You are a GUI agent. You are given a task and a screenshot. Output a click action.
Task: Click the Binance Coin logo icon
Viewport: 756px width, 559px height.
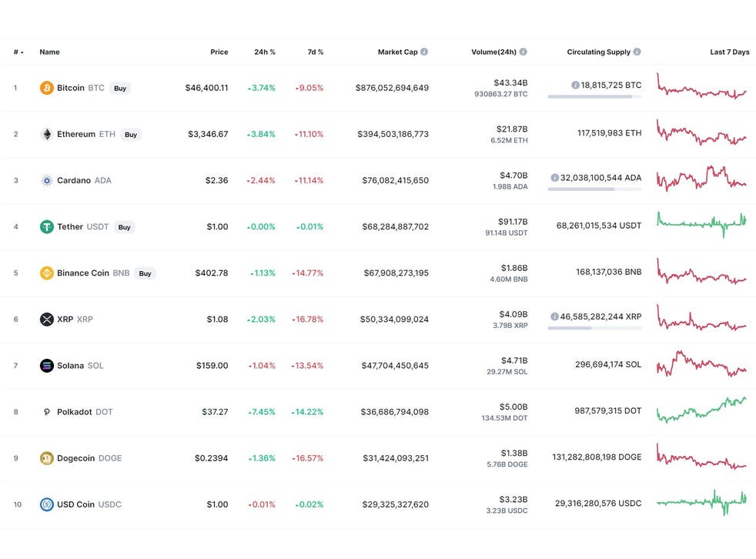47,273
